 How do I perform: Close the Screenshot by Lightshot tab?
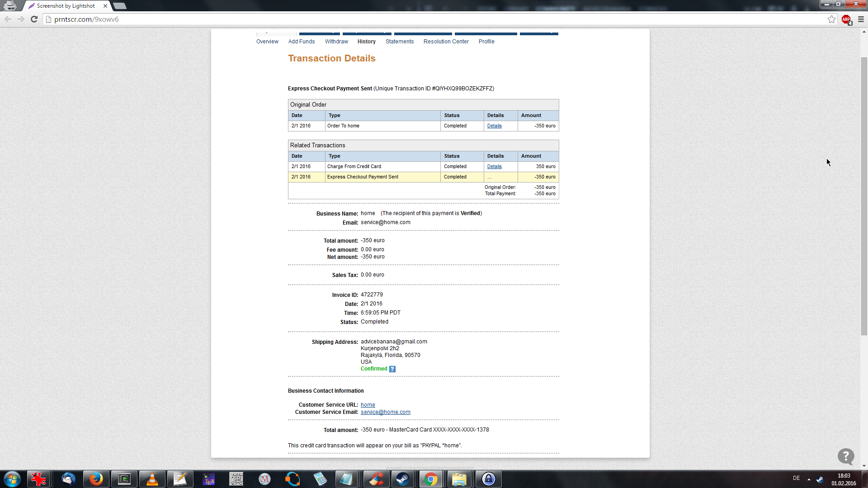tap(105, 6)
